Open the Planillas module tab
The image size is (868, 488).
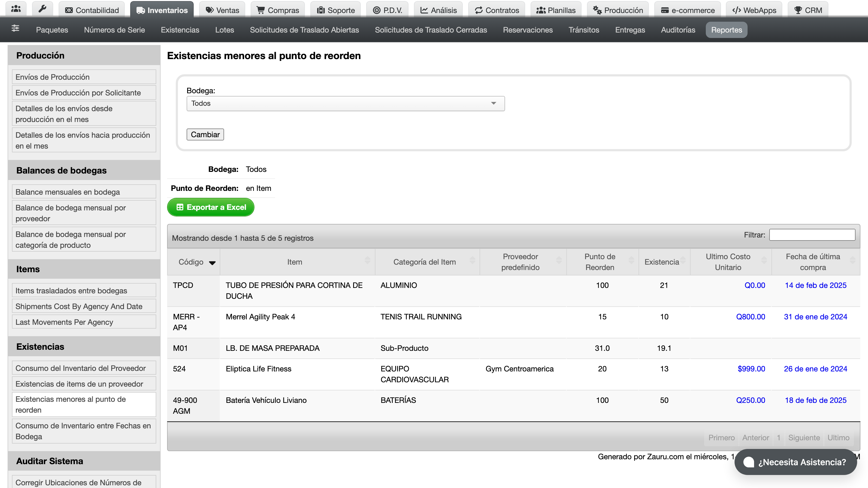(x=556, y=10)
